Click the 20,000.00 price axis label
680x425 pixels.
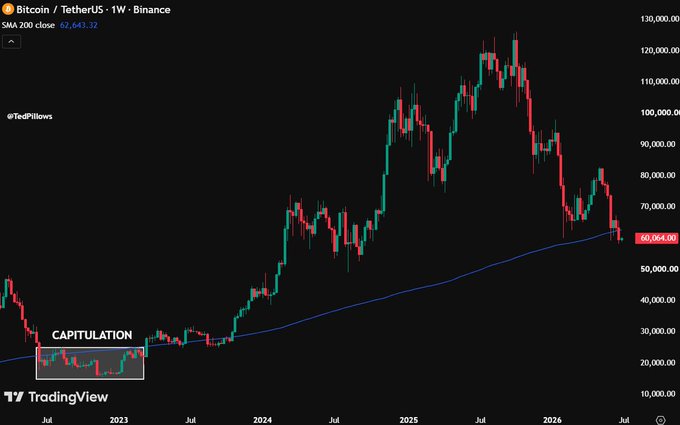660,362
